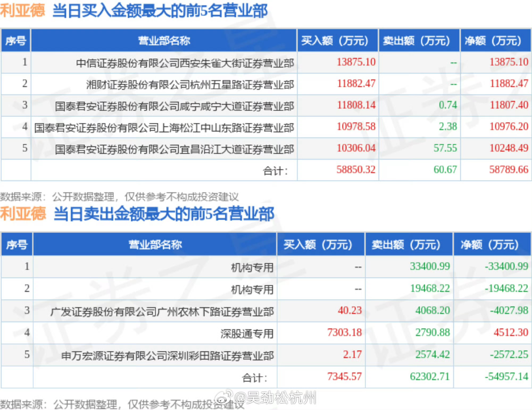Select 机构专用 in row number 1
Screen dimensions: 532x410
[x=252, y=267]
